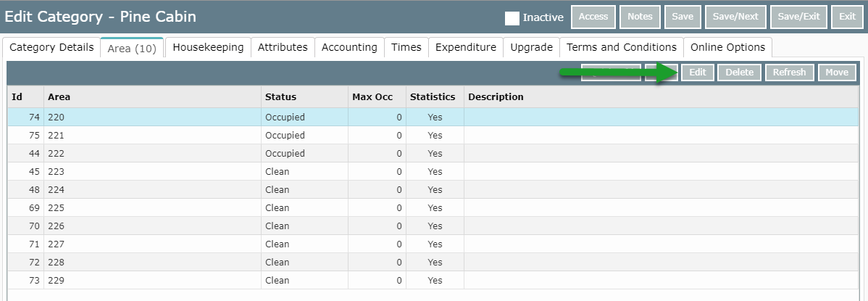Select area 228 row
This screenshot has width=868, height=301.
click(x=433, y=263)
